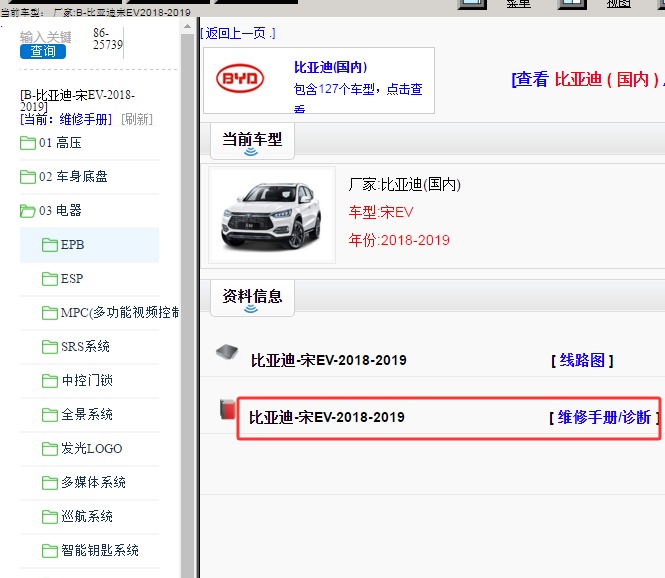The width and height of the screenshot is (665, 578).
Task: Click gray book icon beside 线路图 row
Action: (x=227, y=352)
